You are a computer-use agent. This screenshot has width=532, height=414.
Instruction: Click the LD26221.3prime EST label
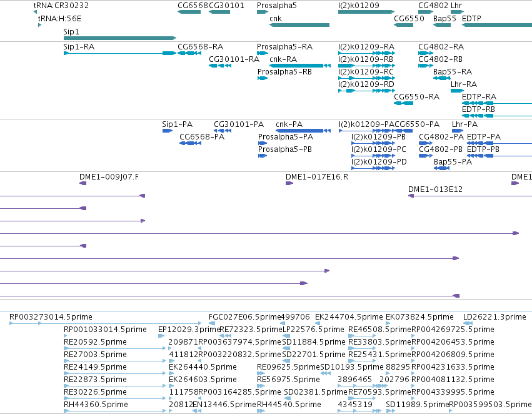(494, 317)
